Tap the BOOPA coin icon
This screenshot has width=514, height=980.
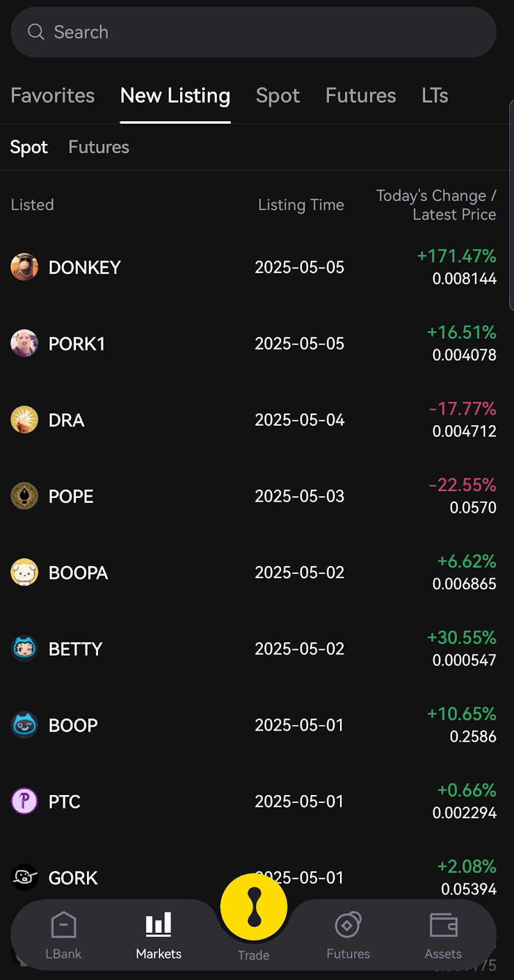tap(25, 573)
